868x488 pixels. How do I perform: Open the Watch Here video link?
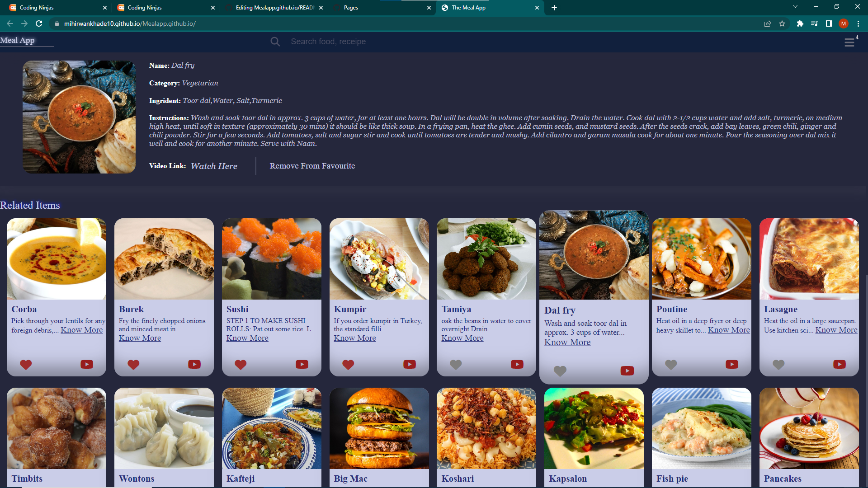214,166
